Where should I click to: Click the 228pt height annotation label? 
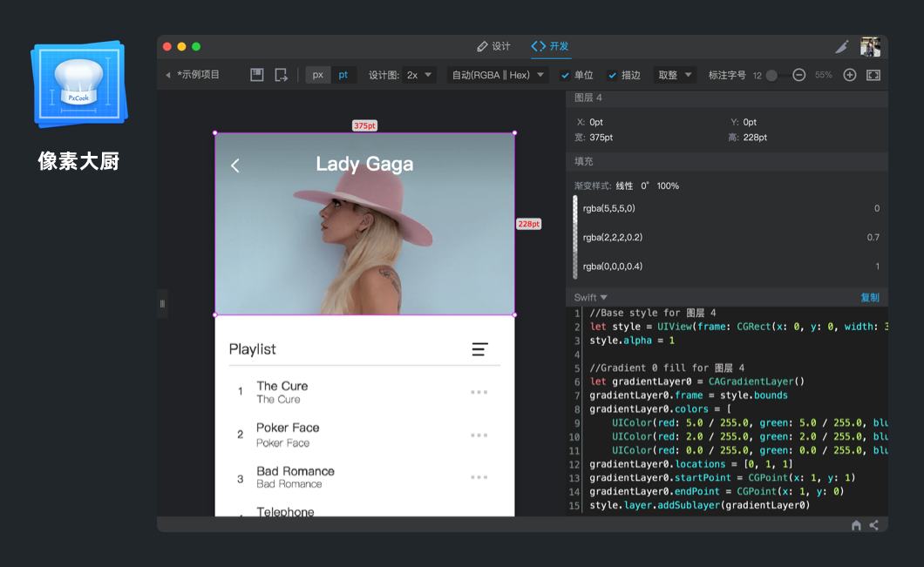click(x=528, y=224)
